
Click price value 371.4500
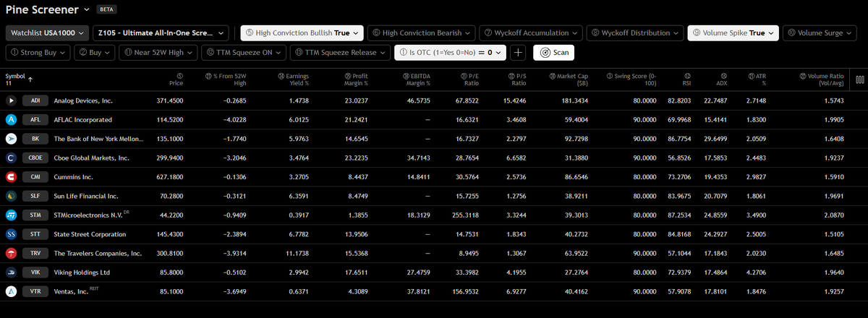(170, 100)
